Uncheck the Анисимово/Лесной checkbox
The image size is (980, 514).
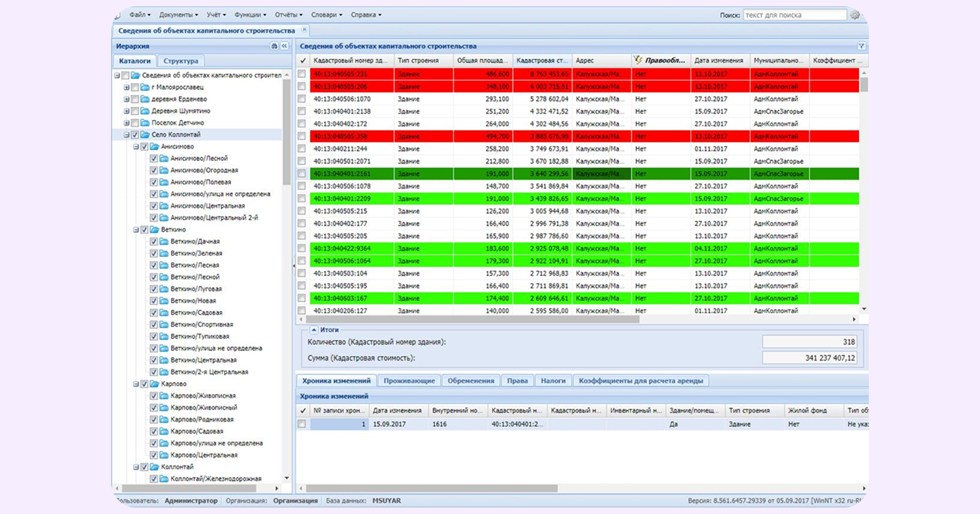point(153,158)
